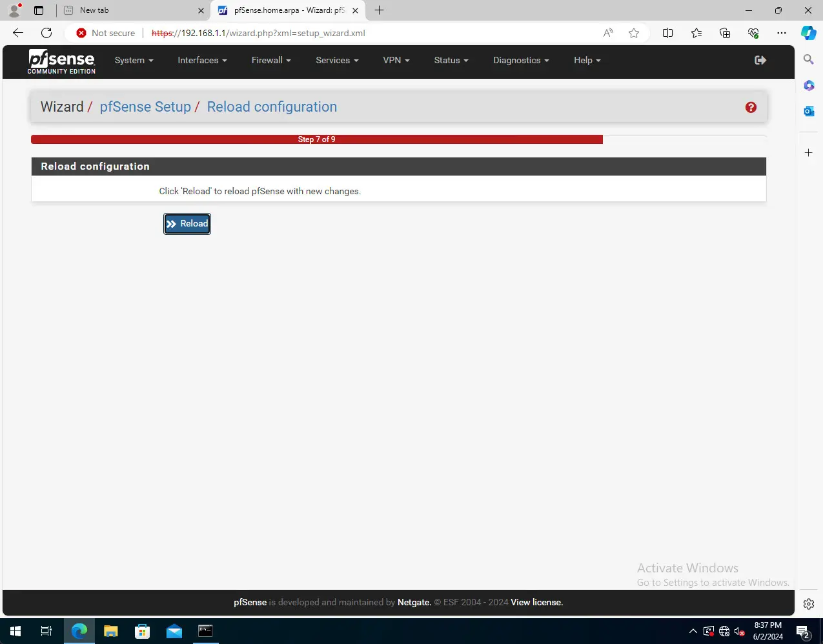823x644 pixels.
Task: Open Copilot in the browser
Action: click(x=809, y=33)
